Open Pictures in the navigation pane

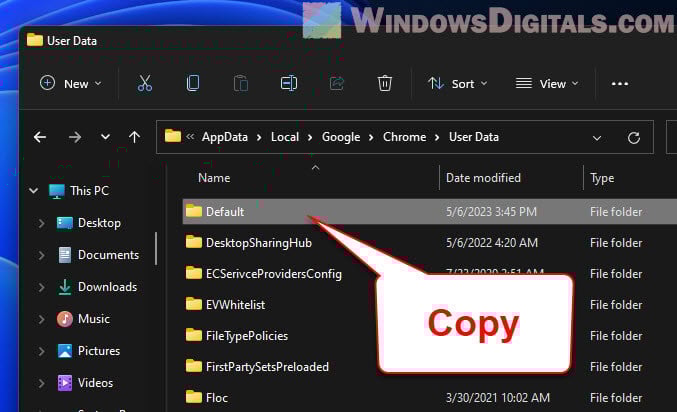click(88, 351)
